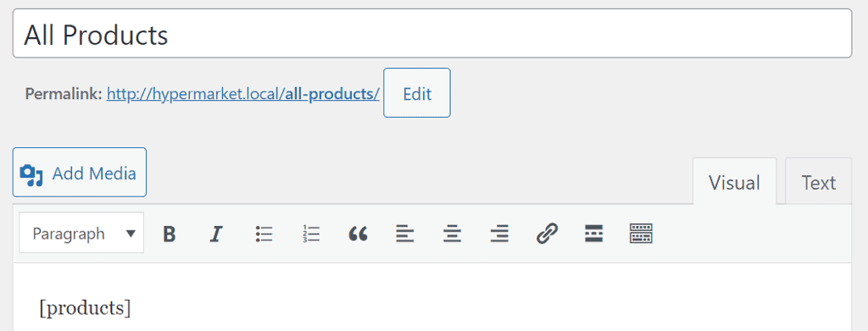Apply Italic formatting

(216, 234)
